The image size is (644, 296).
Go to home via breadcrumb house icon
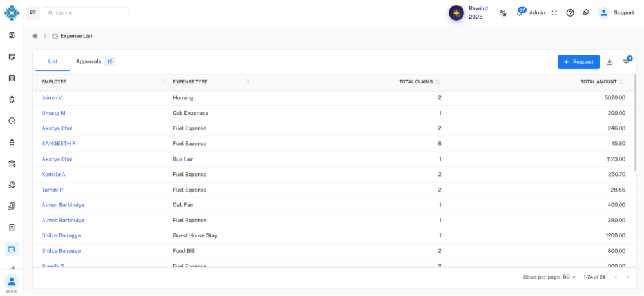pos(35,36)
